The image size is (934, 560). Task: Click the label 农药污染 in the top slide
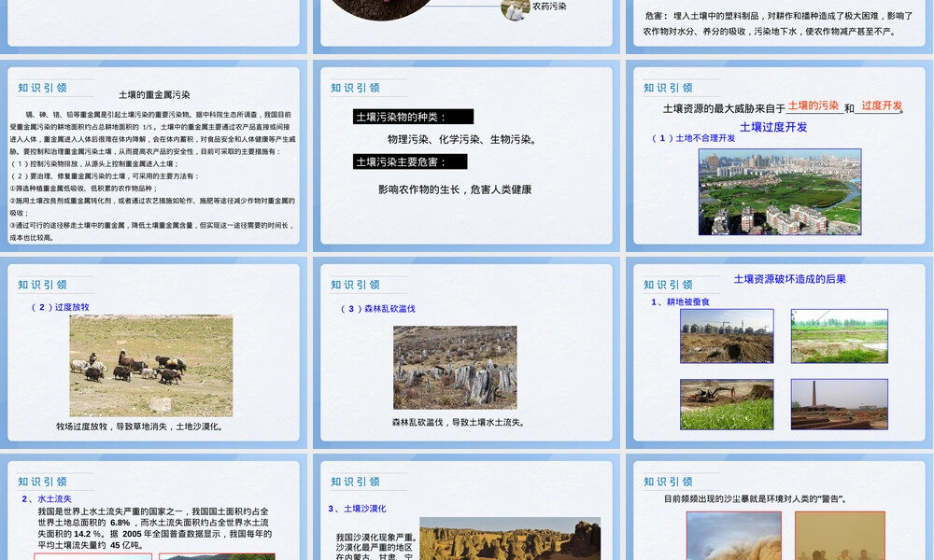(549, 6)
